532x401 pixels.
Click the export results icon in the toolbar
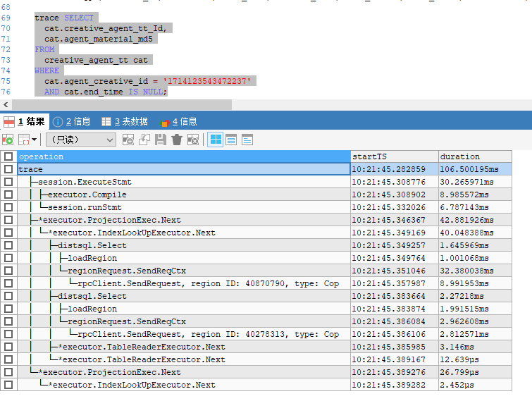click(8, 140)
